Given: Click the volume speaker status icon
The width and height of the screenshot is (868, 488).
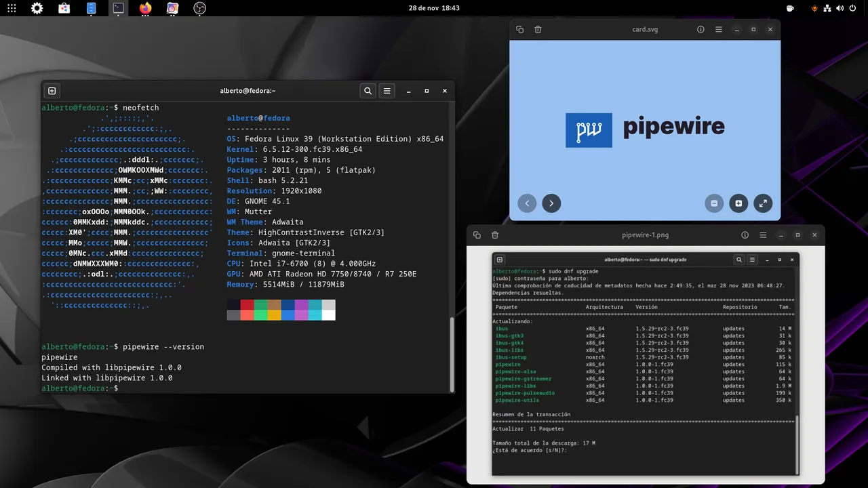Looking at the screenshot, I should point(841,8).
